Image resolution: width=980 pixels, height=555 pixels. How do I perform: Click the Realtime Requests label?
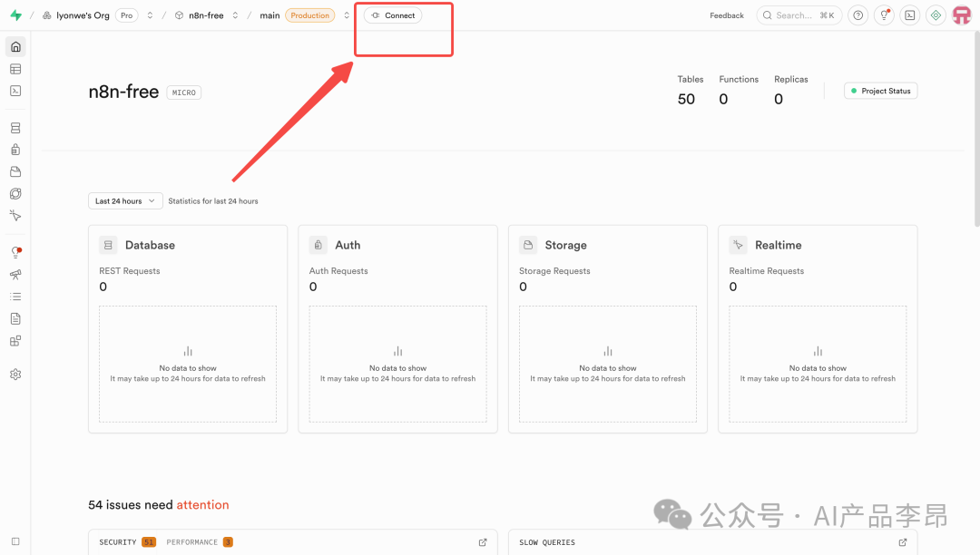pyautogui.click(x=766, y=271)
